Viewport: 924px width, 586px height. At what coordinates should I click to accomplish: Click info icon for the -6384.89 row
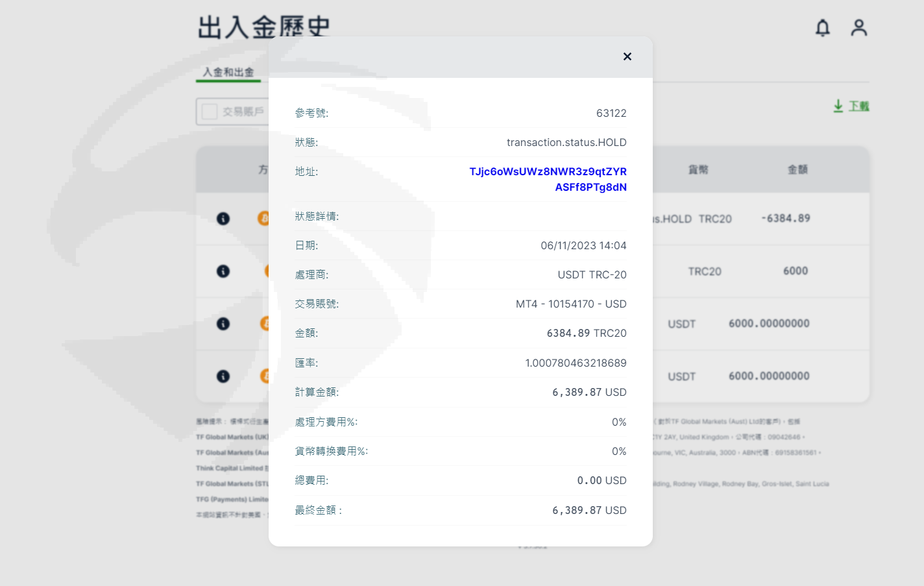point(223,219)
